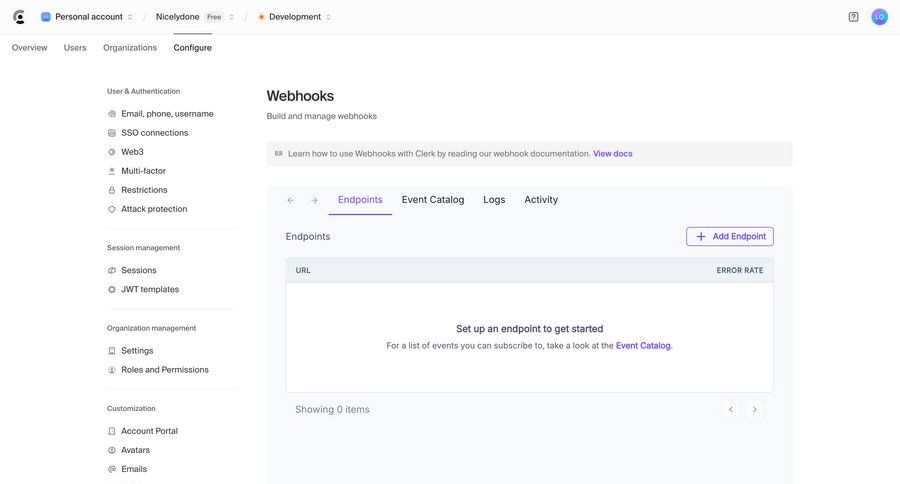This screenshot has height=484, width=900.
Task: Open the Overview tab
Action: 29,48
